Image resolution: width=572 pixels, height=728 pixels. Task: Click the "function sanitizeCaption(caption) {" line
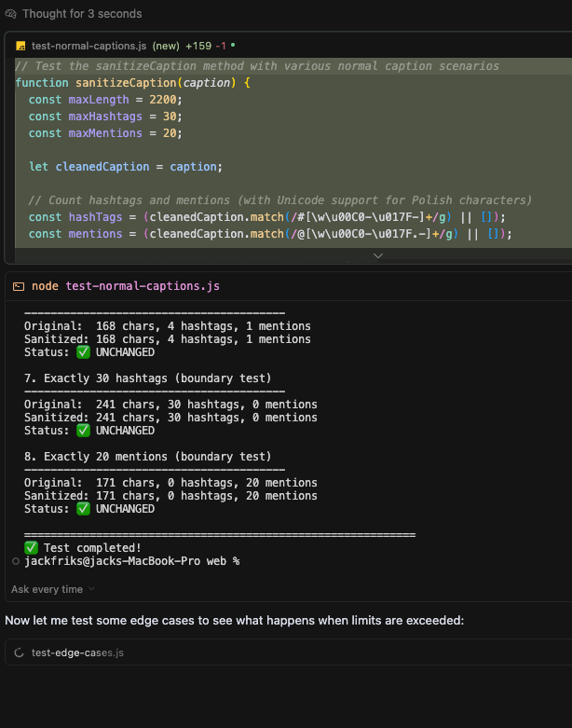pos(132,83)
